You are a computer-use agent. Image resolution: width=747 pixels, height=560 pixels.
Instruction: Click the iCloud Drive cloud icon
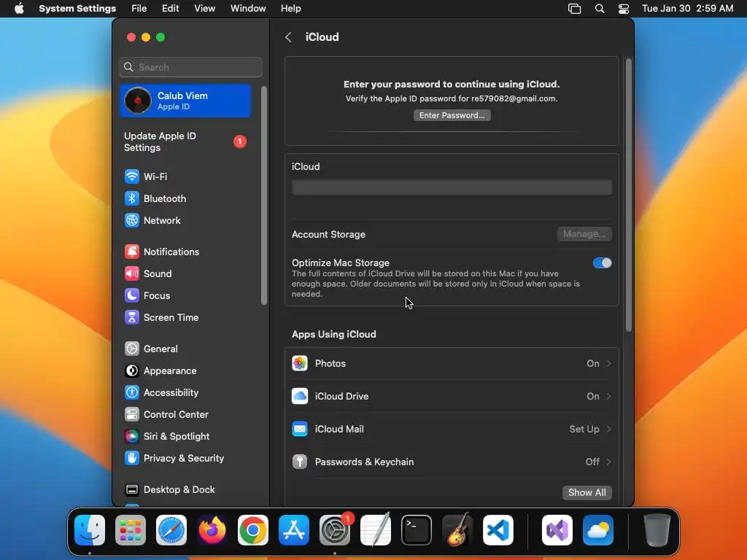click(x=300, y=397)
